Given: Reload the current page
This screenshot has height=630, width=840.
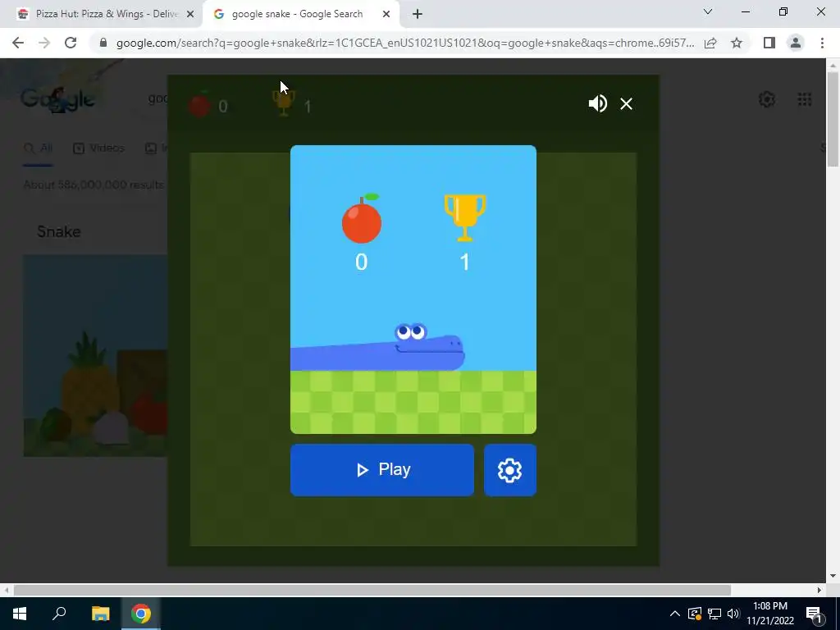Looking at the screenshot, I should (x=71, y=43).
